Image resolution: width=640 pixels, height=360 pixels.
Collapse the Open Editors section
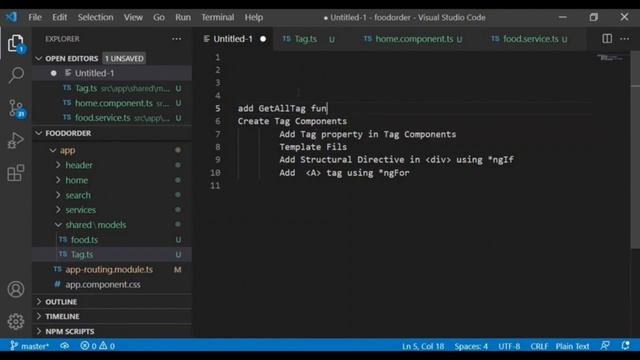pos(39,59)
